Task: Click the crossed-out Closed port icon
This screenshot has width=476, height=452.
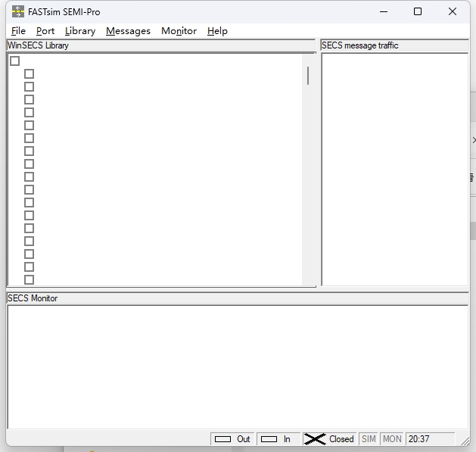Action: click(315, 439)
